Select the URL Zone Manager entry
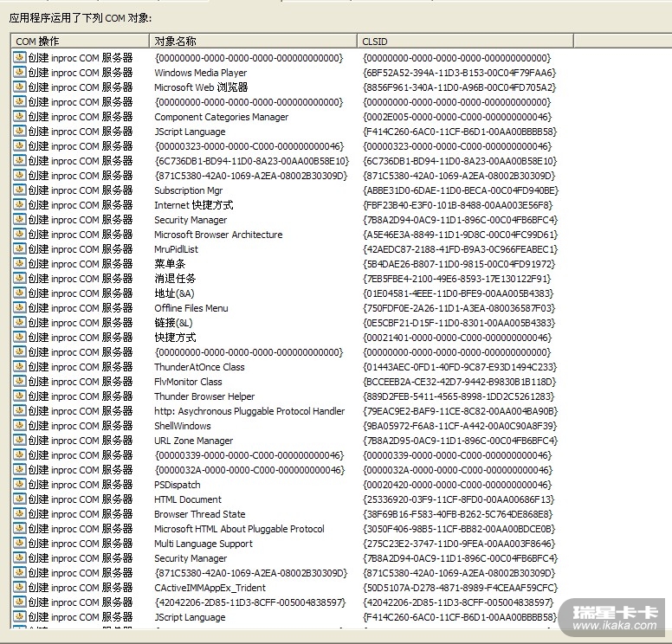This screenshot has height=644, width=672. [194, 441]
